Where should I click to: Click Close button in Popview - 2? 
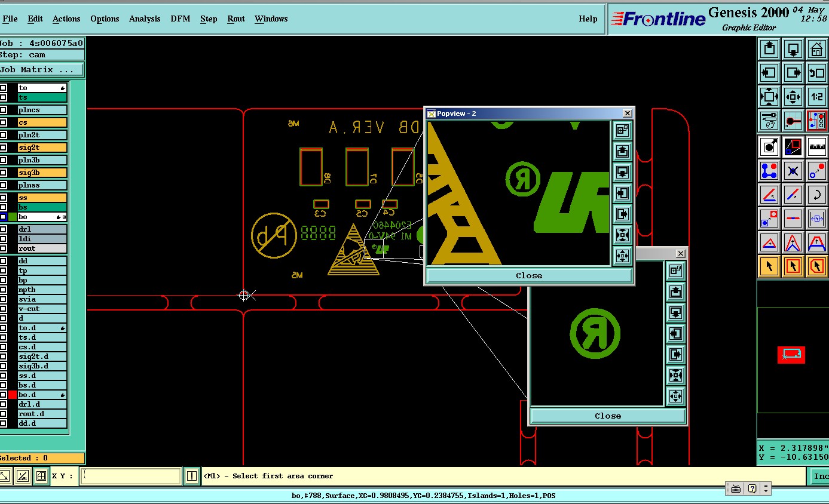point(529,275)
